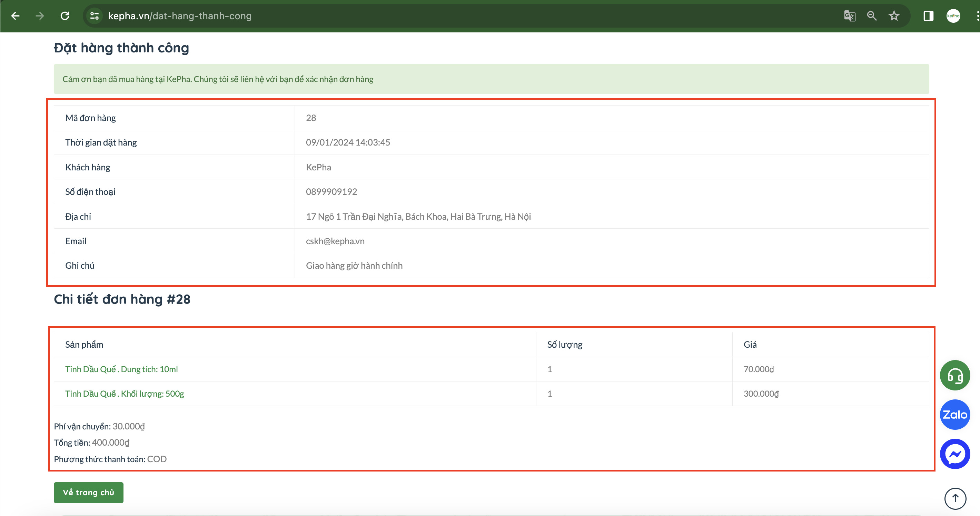The height and width of the screenshot is (516, 980).
Task: Open the Zalo chat floating button
Action: point(955,414)
